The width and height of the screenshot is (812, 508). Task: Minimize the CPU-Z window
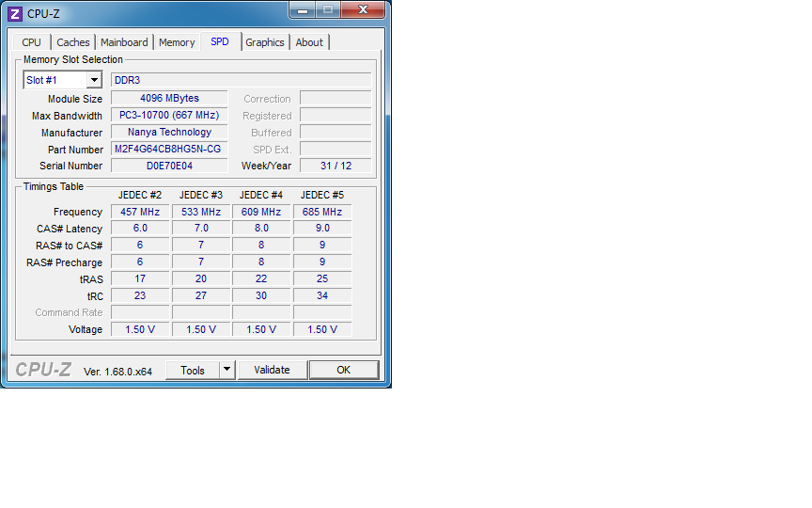pyautogui.click(x=303, y=9)
